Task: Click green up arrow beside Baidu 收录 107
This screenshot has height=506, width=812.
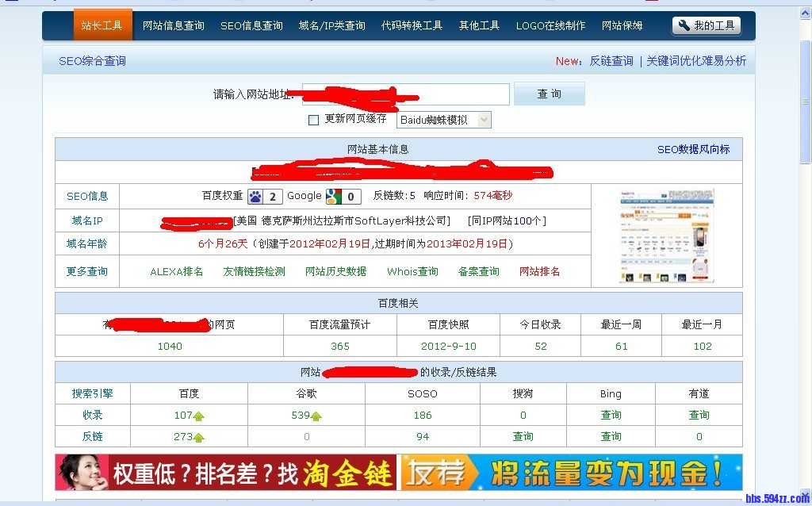Action: coord(197,414)
